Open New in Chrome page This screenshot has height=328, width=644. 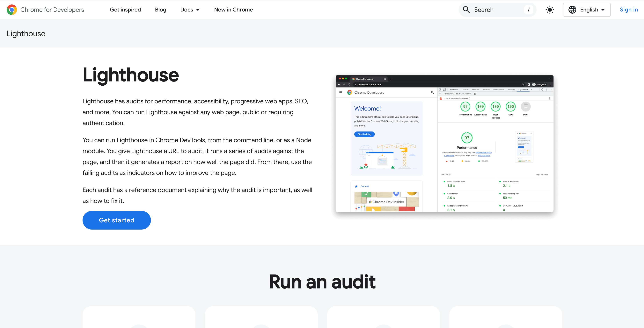point(233,10)
